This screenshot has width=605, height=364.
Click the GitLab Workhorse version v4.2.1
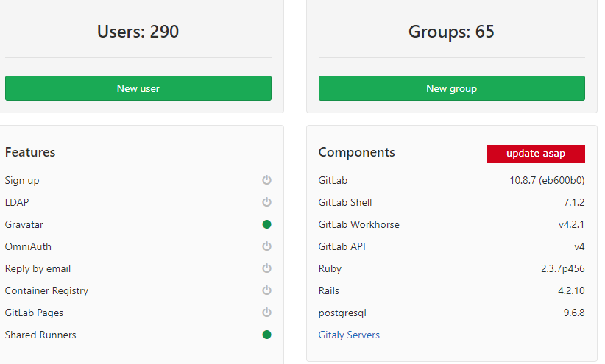571,224
